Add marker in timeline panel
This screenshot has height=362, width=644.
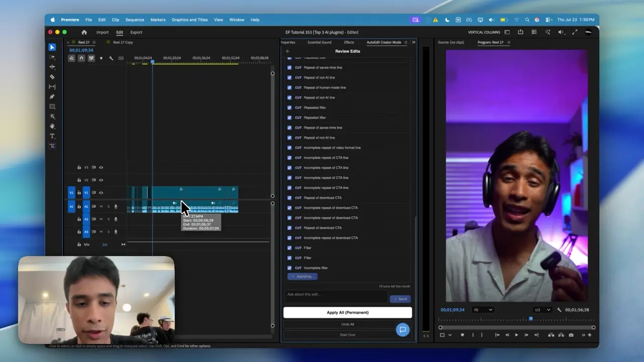[101, 58]
